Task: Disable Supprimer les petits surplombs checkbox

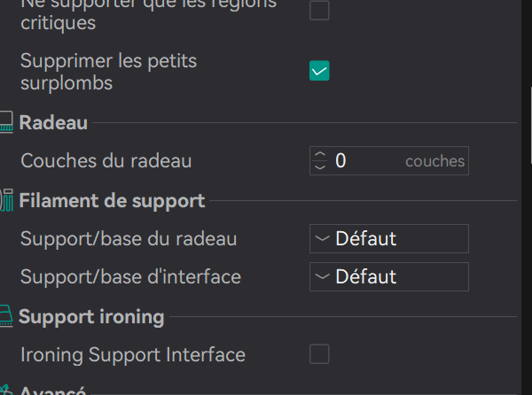Action: point(319,71)
